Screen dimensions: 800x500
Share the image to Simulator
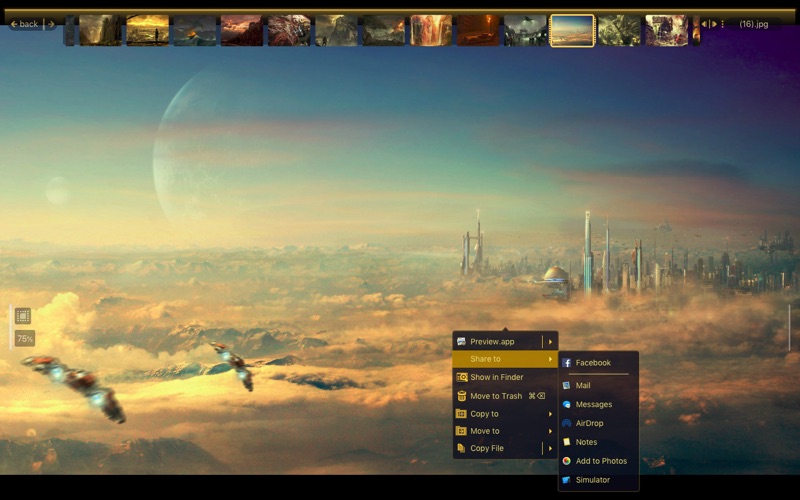click(598, 480)
